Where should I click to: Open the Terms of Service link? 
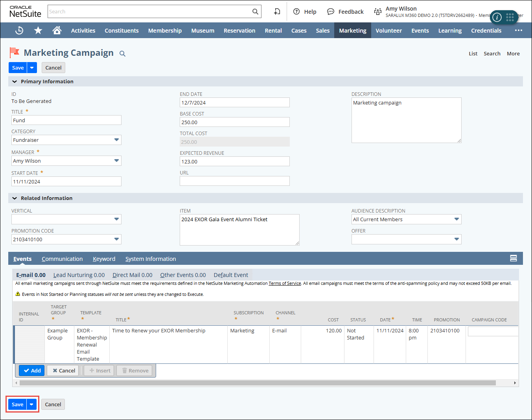click(285, 283)
